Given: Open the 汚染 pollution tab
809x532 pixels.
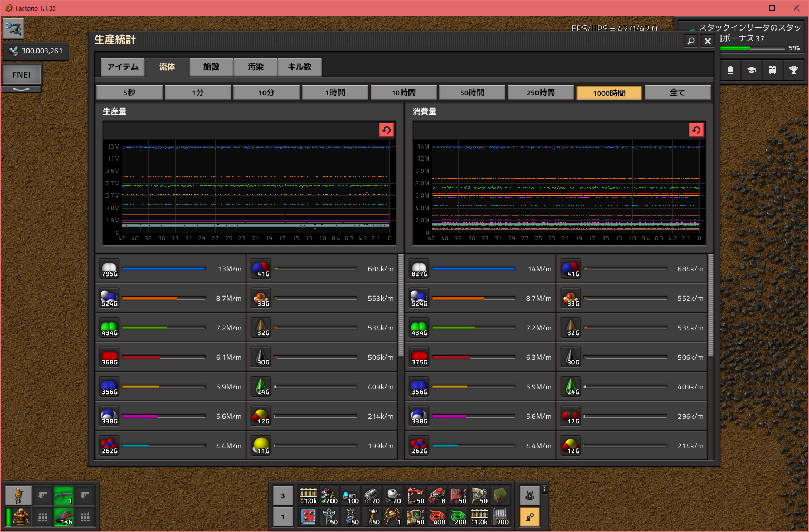Looking at the screenshot, I should [256, 67].
